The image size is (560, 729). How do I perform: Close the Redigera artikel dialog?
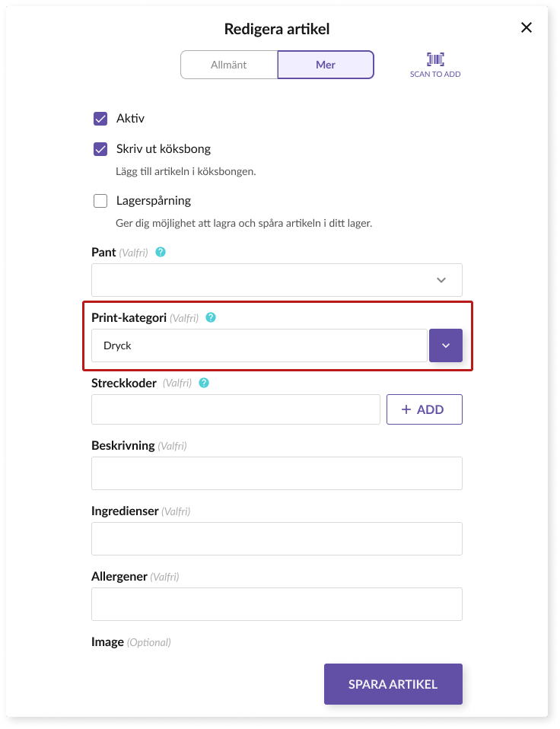point(526,28)
